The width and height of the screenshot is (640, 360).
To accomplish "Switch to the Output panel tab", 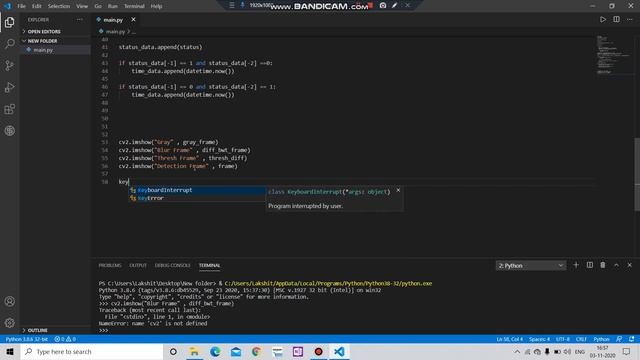I will pos(138,265).
